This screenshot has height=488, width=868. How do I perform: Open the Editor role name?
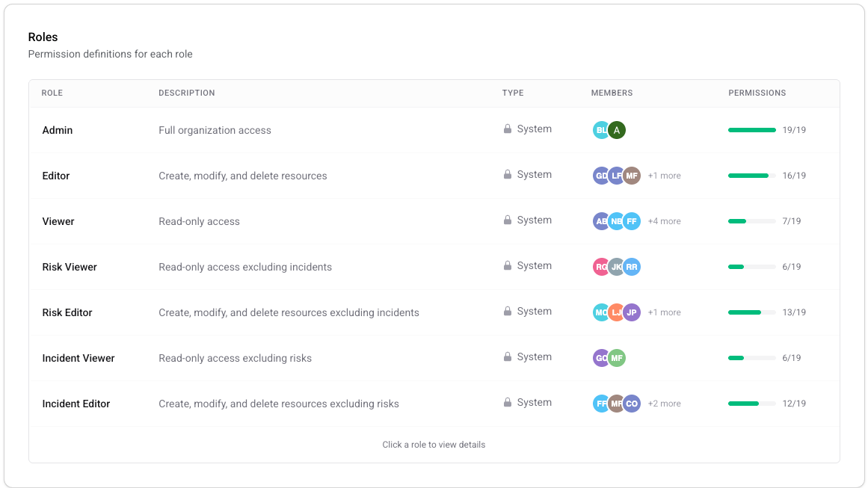(56, 176)
